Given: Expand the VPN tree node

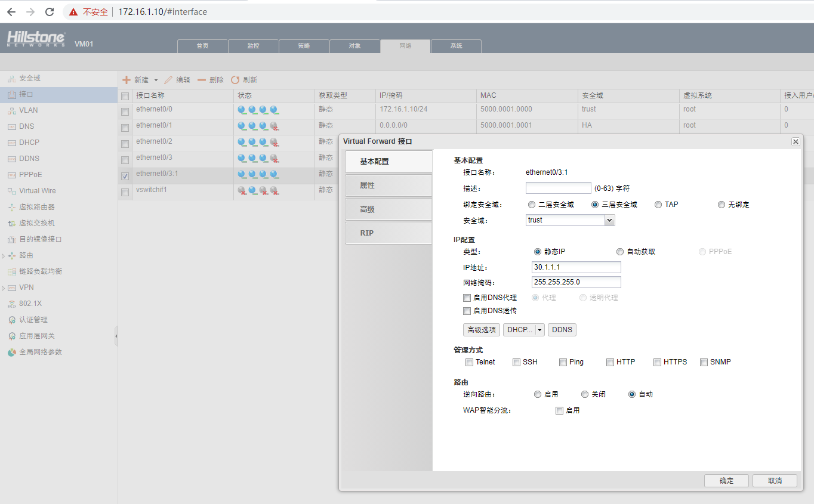Looking at the screenshot, I should pyautogui.click(x=3, y=288).
